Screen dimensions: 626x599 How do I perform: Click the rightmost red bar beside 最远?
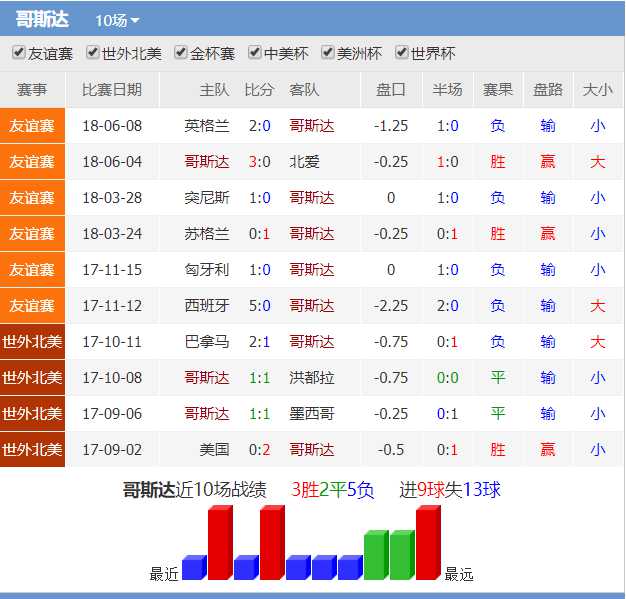428,544
